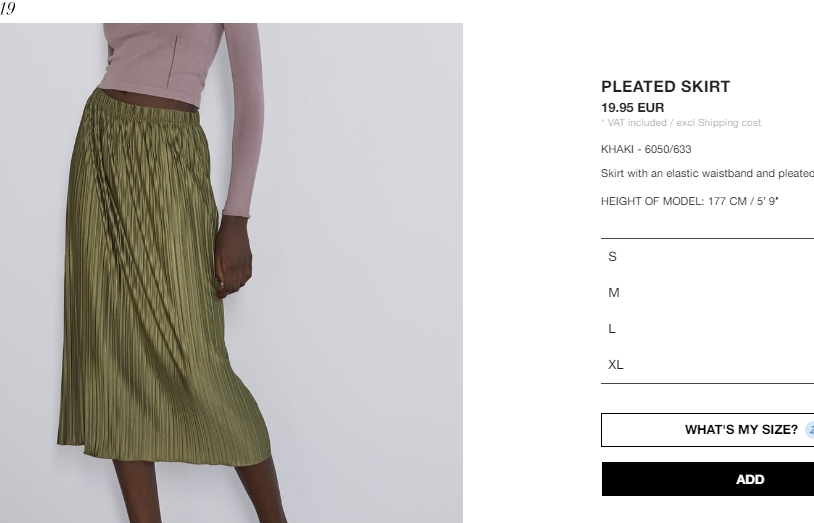Open the WHAT'S MY SIZE? guide
814x523 pixels.
coord(708,430)
